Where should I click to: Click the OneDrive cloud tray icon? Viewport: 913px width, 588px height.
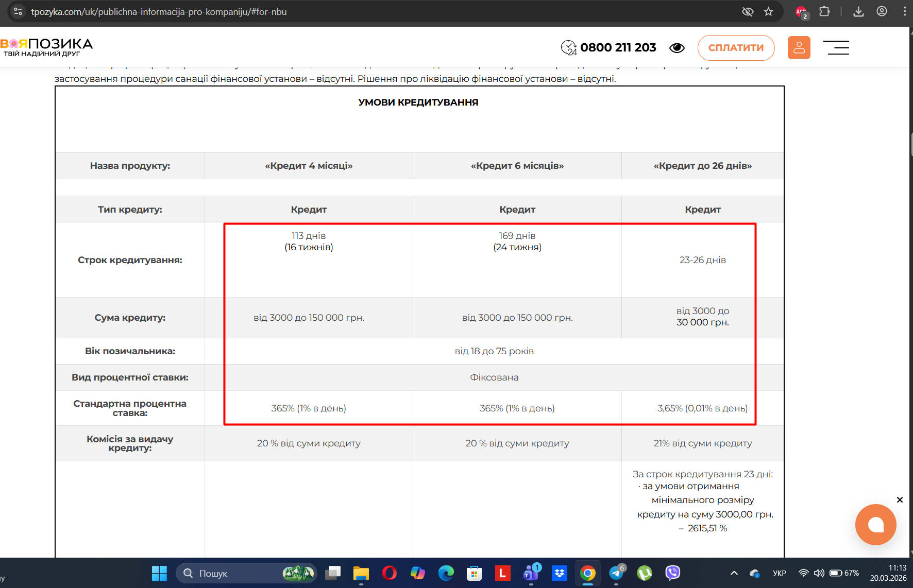[x=755, y=573]
